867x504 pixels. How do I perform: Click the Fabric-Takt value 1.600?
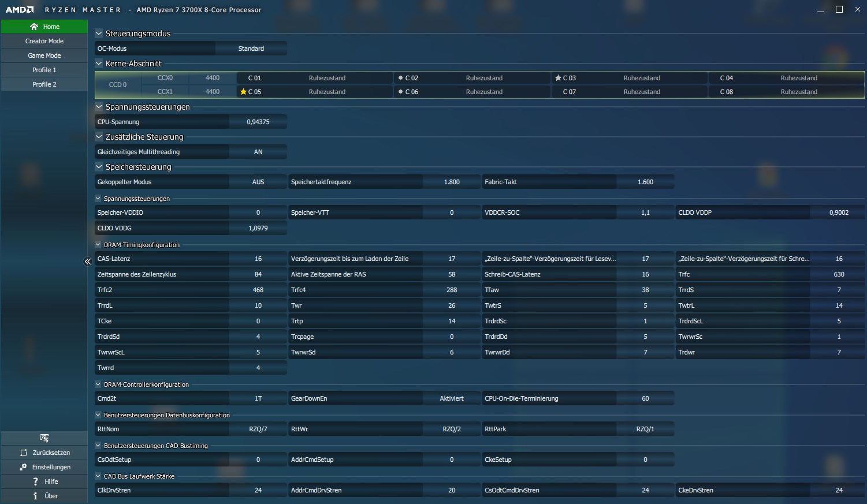tap(645, 182)
